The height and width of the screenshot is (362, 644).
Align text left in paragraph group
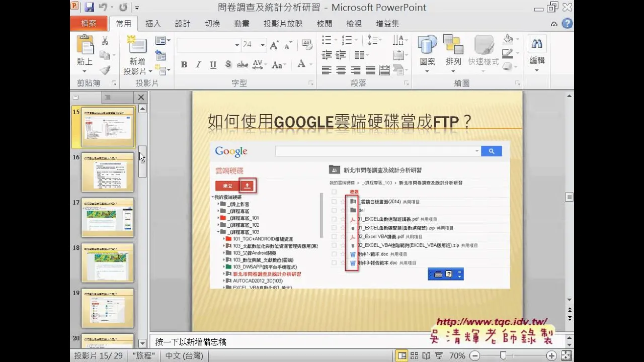(327, 70)
